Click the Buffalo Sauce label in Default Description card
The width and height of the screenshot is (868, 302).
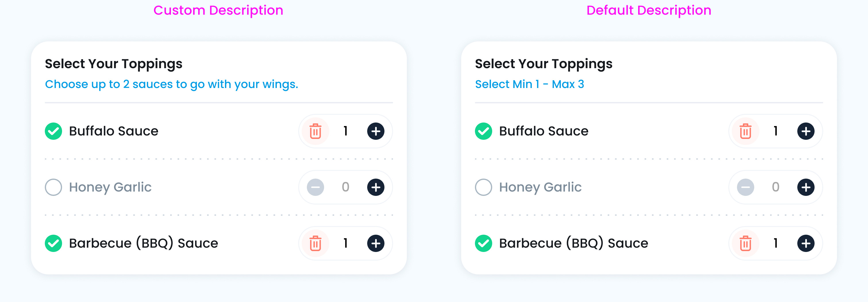point(544,131)
